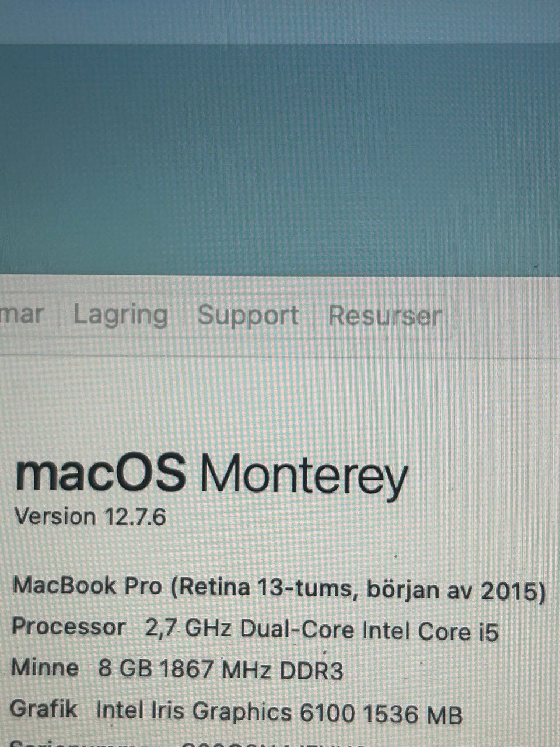Click the Grafik label
Image resolution: width=560 pixels, height=747 pixels.
[44, 709]
